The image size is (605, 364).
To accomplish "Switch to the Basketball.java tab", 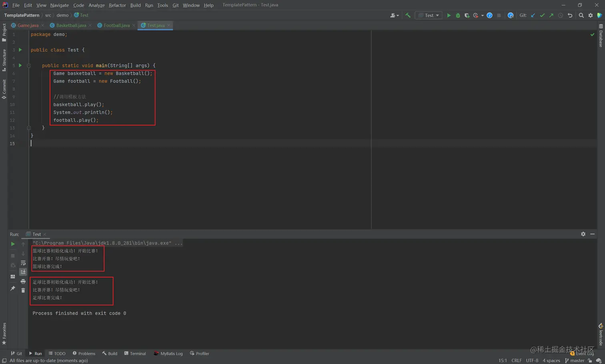I will click(71, 25).
